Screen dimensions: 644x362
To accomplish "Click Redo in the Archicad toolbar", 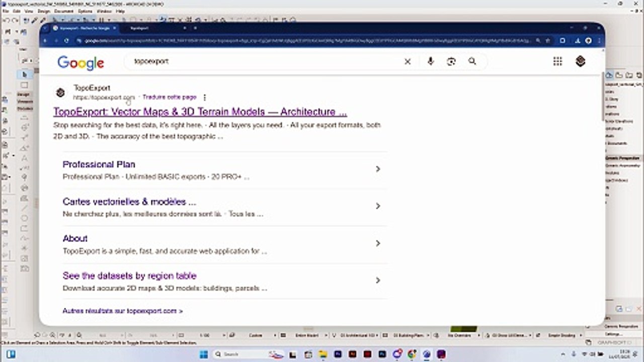I will 15,21.
